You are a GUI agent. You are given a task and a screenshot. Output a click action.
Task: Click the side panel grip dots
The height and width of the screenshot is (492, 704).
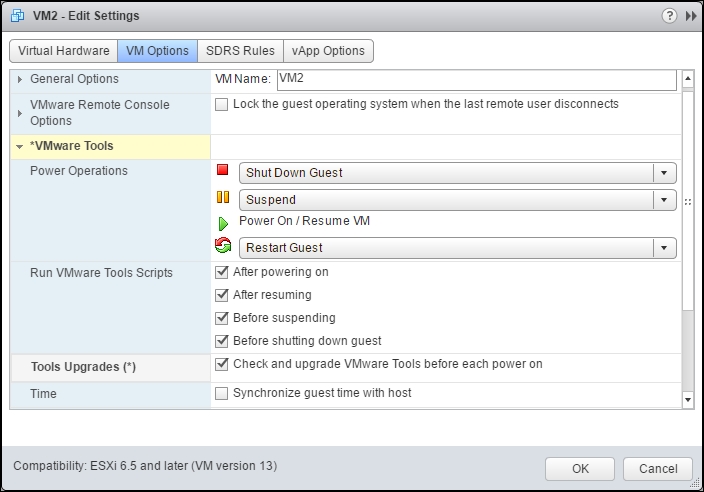pyautogui.click(x=688, y=202)
